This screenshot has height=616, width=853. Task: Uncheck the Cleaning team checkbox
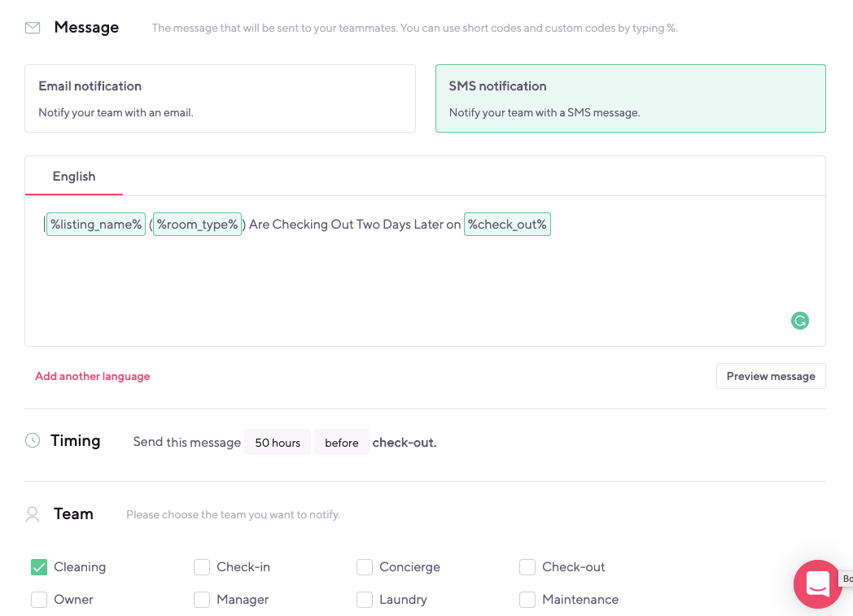click(x=39, y=567)
